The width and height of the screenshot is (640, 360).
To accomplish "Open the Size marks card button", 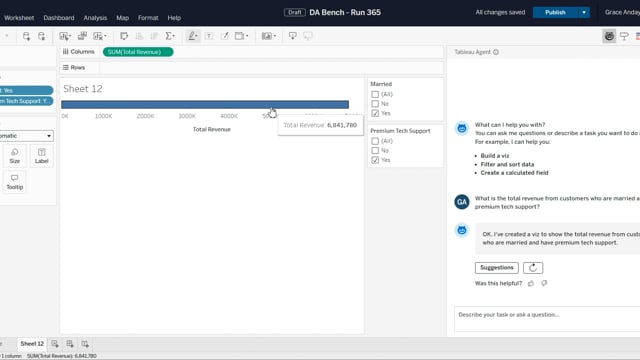I will (x=15, y=156).
